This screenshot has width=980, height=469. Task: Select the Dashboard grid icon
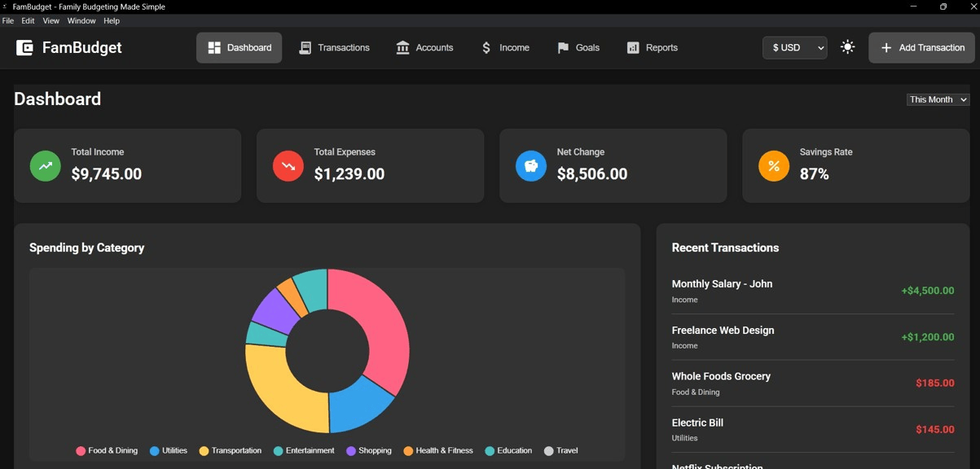[x=213, y=47]
